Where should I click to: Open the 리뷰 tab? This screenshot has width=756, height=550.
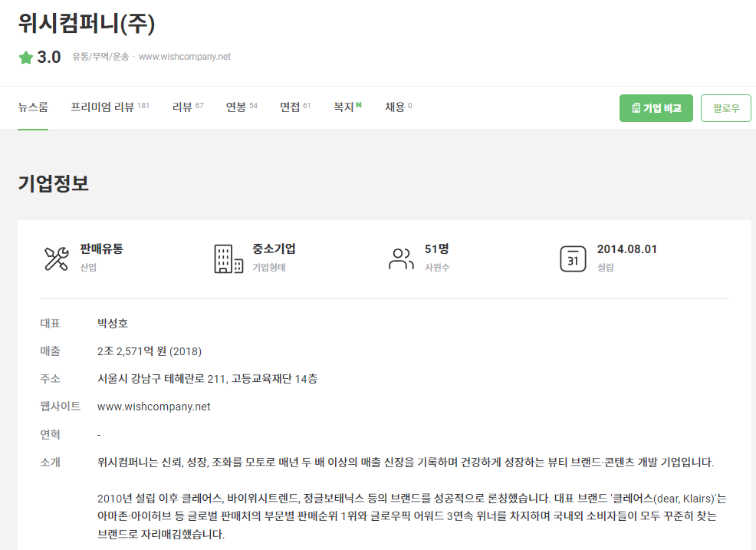188,107
